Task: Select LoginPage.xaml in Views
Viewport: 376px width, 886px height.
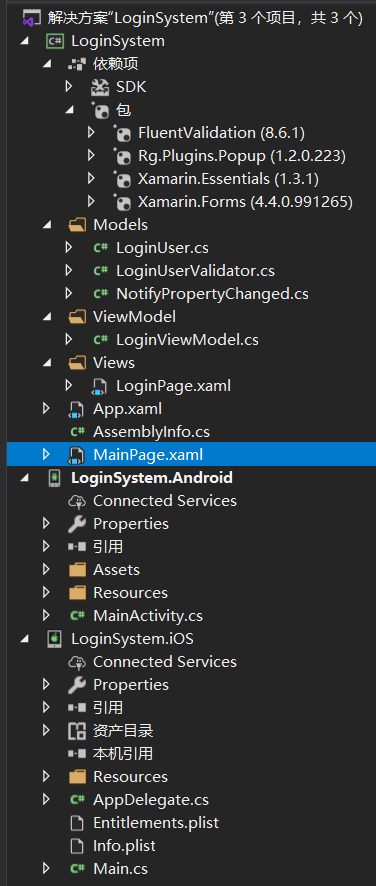Action: [x=174, y=386]
